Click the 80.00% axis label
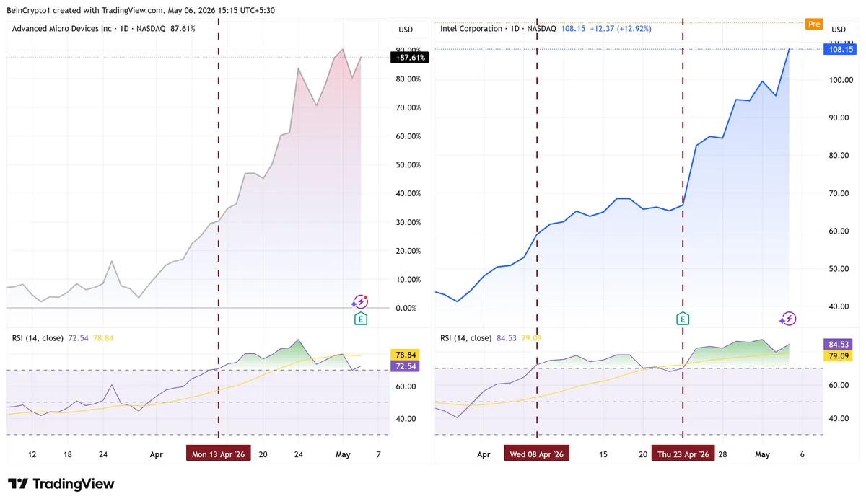Screen dimensions: 866x504 click(408, 79)
